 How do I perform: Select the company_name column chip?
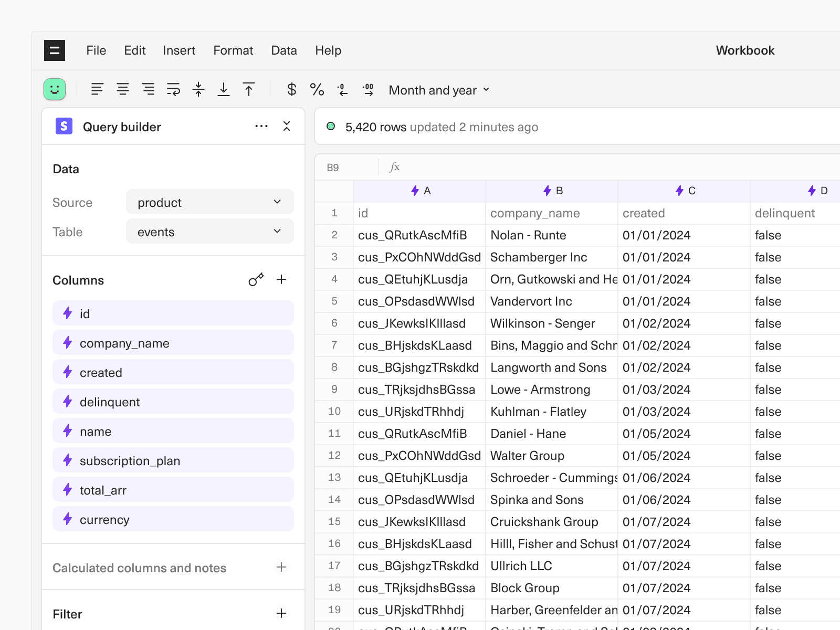[x=173, y=343]
